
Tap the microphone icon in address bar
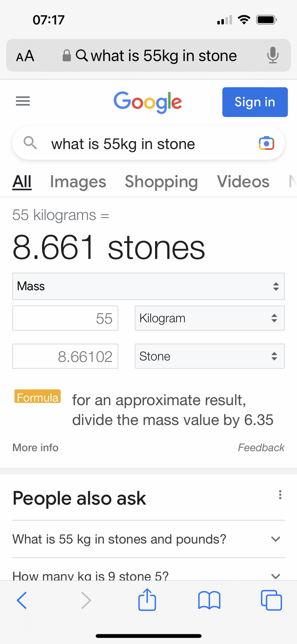[x=272, y=55]
